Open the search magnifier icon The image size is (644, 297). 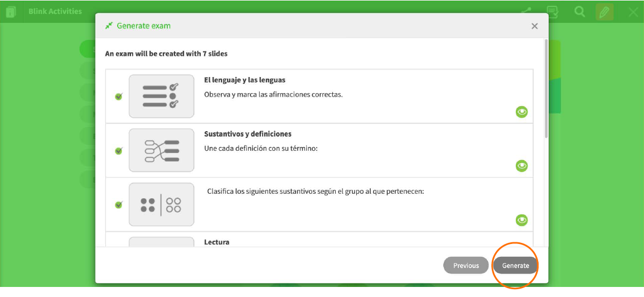click(579, 12)
